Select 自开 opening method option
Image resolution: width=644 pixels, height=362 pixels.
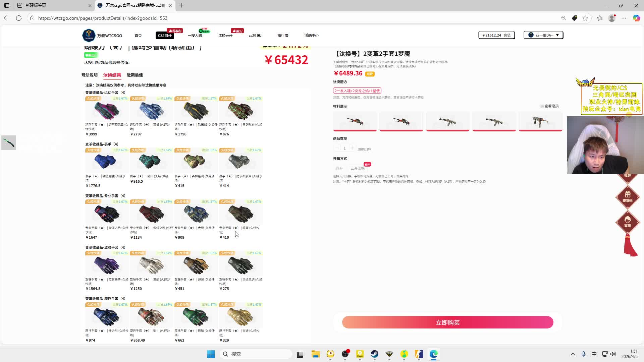coord(339,168)
